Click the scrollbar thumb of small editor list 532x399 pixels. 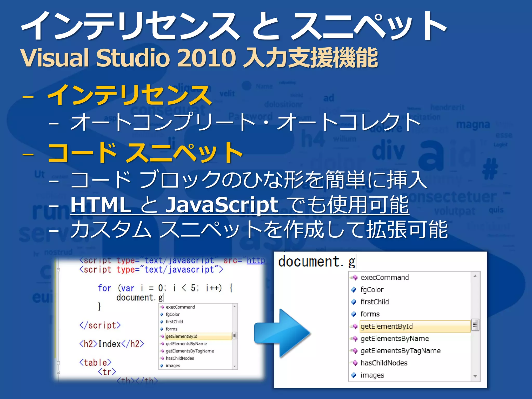[235, 336]
